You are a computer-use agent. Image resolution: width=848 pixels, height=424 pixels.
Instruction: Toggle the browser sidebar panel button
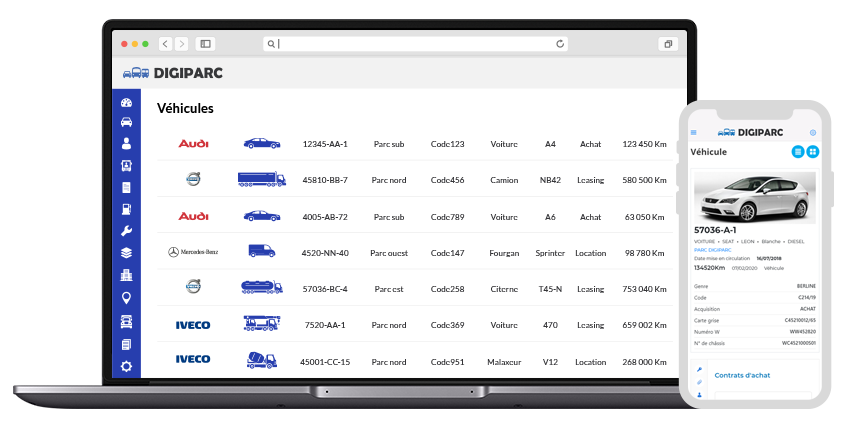pos(205,44)
